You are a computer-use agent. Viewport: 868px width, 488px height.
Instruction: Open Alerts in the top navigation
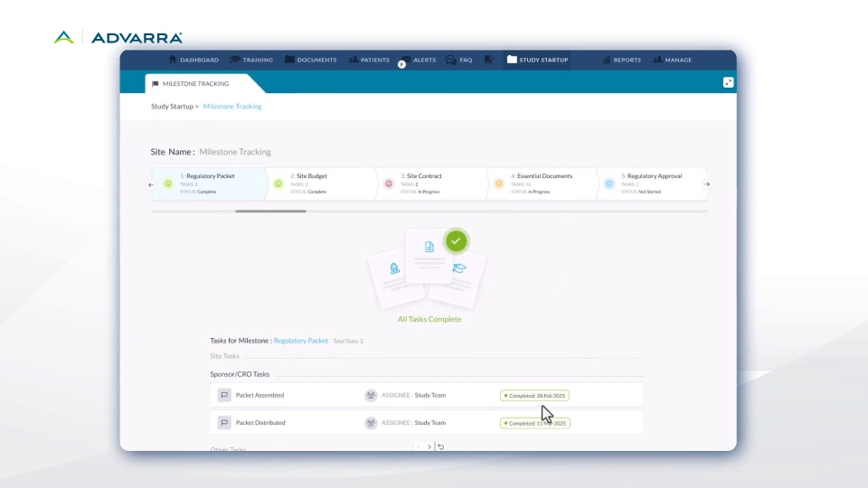pyautogui.click(x=419, y=60)
